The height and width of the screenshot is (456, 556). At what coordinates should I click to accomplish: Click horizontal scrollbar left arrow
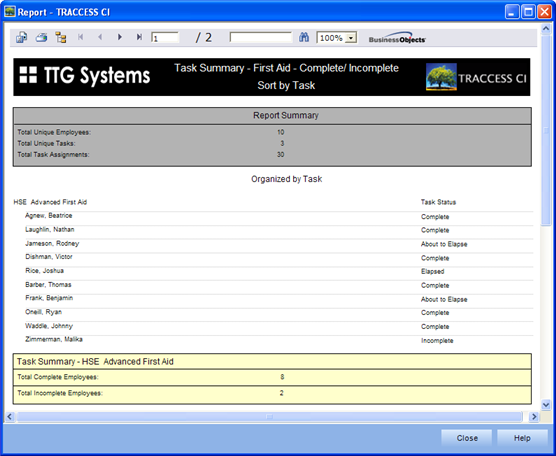[x=10, y=417]
